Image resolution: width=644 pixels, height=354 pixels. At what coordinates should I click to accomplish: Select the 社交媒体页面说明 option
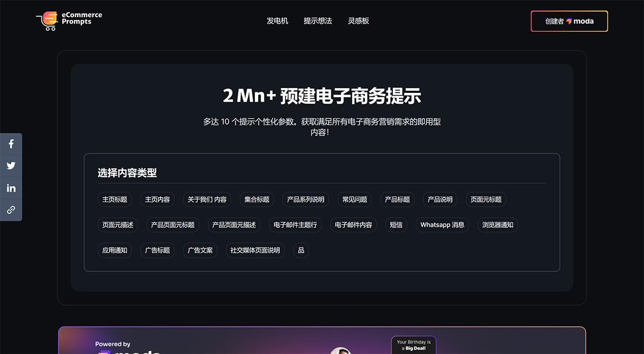coord(255,250)
